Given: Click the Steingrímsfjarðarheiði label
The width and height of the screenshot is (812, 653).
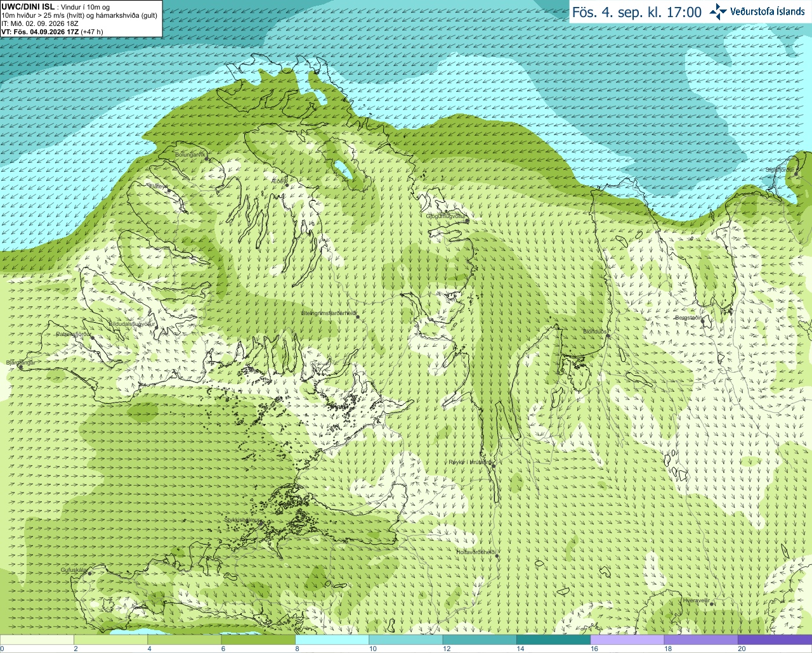Looking at the screenshot, I should coord(328,313).
